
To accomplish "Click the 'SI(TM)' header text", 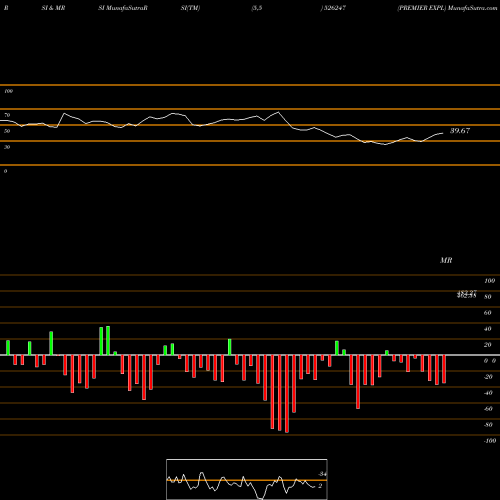I will [x=190, y=8].
